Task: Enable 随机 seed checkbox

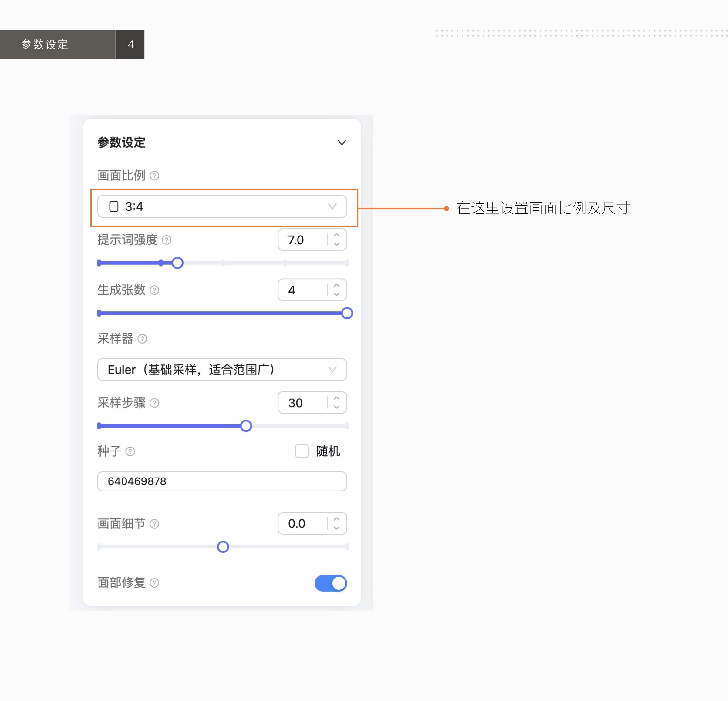Action: tap(302, 451)
